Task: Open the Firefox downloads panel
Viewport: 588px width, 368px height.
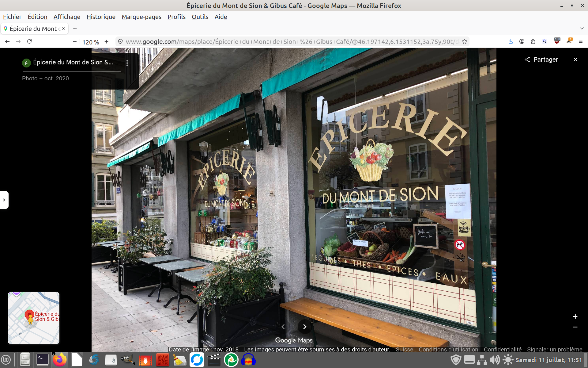Action: (x=511, y=41)
